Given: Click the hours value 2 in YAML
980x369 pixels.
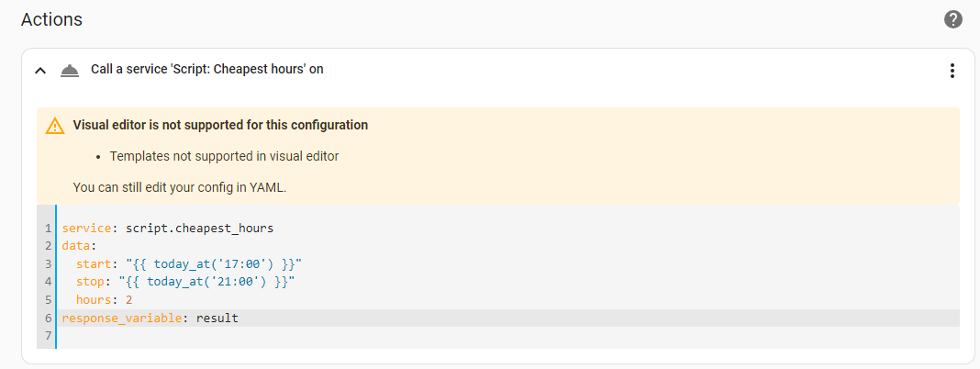Looking at the screenshot, I should [128, 300].
